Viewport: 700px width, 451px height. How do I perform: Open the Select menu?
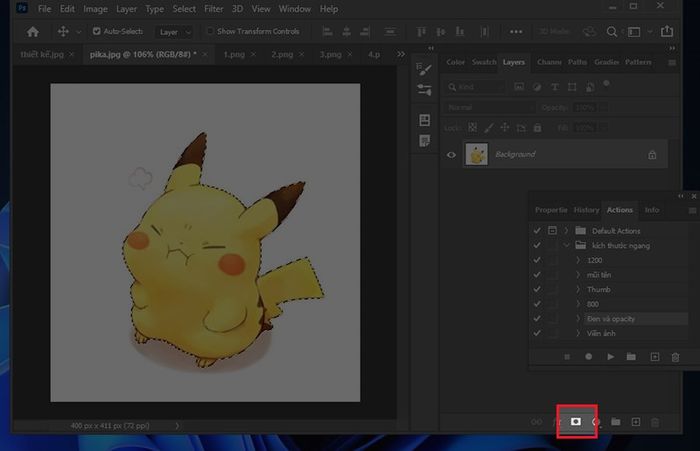(184, 9)
